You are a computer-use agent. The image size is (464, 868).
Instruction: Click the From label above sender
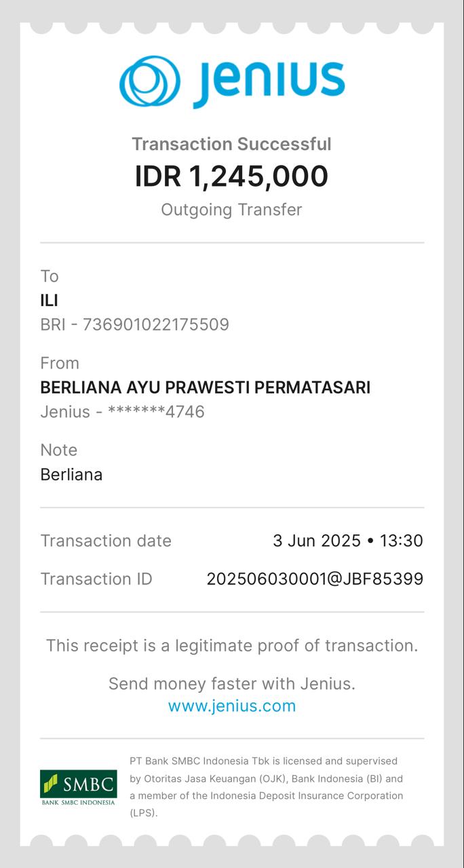tap(60, 363)
